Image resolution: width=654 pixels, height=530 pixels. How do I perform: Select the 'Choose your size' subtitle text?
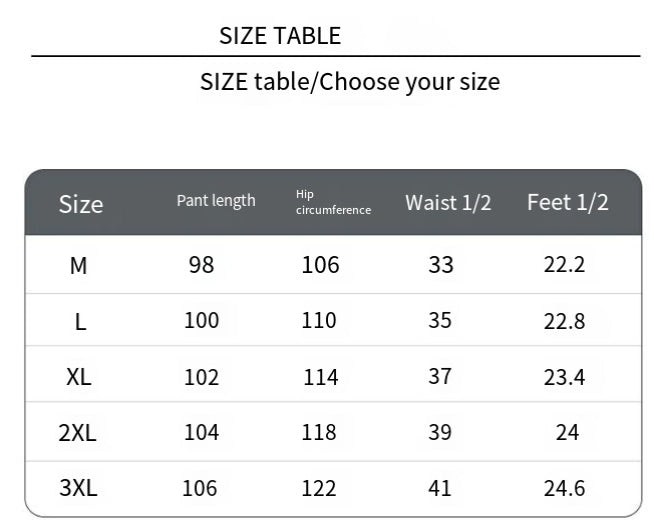410,82
